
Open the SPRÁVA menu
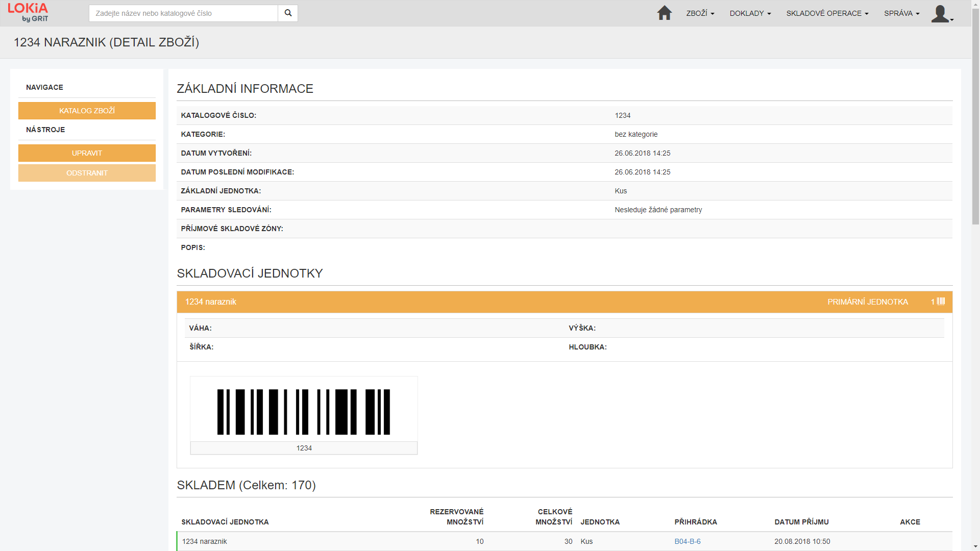coord(901,13)
